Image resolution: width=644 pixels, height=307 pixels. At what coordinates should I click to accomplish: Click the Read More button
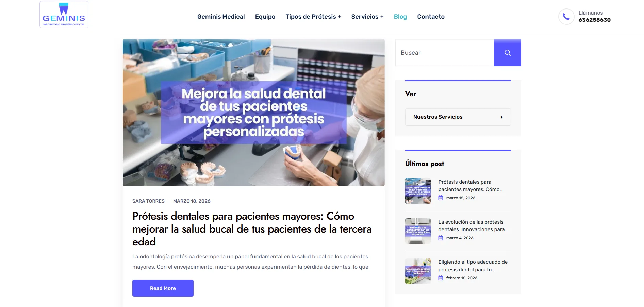163,288
